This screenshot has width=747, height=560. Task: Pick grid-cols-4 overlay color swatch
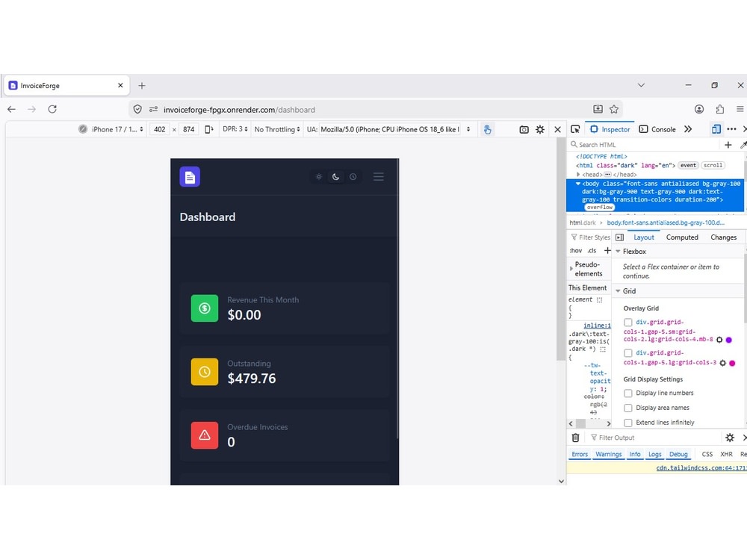point(728,340)
